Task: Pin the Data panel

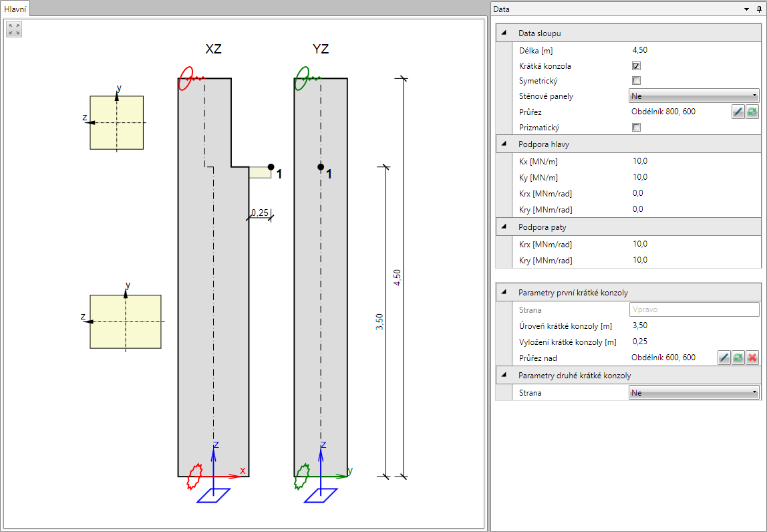Action: click(x=759, y=9)
